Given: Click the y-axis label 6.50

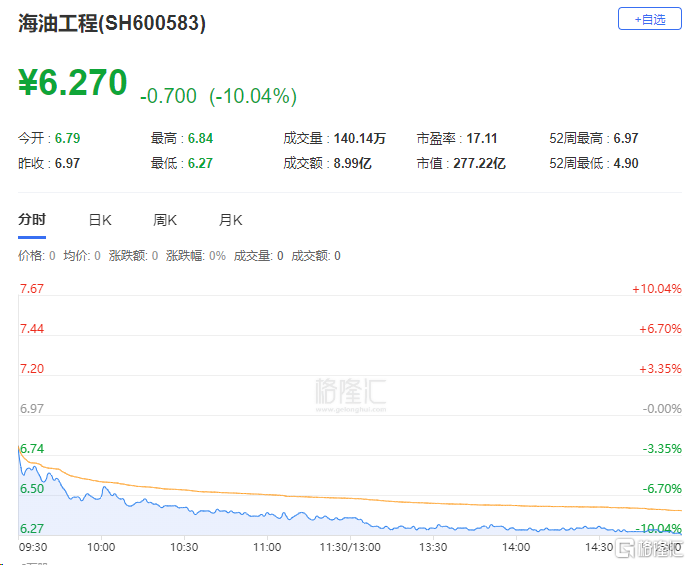Looking at the screenshot, I should 32,489.
